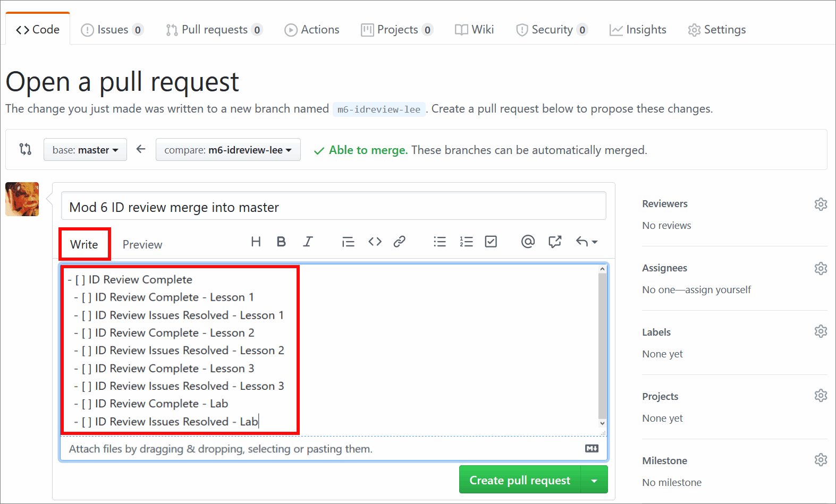Screen dimensions: 836x504
Task: Click the Create pull request button
Action: 520,480
